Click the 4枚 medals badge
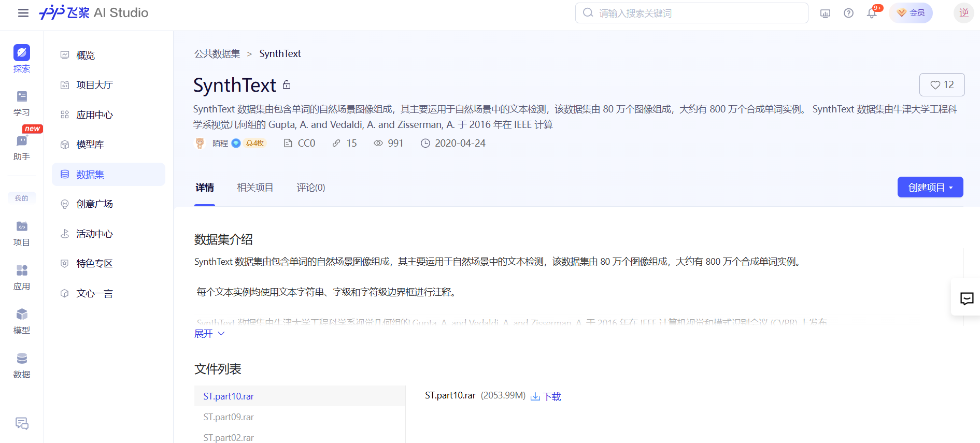 click(255, 143)
